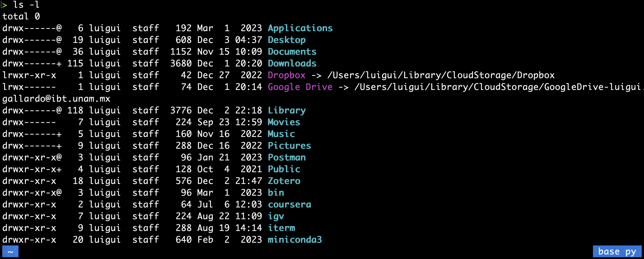The image size is (644, 259).
Task: Click the tilde current-directory prompt segment
Action: (10, 251)
